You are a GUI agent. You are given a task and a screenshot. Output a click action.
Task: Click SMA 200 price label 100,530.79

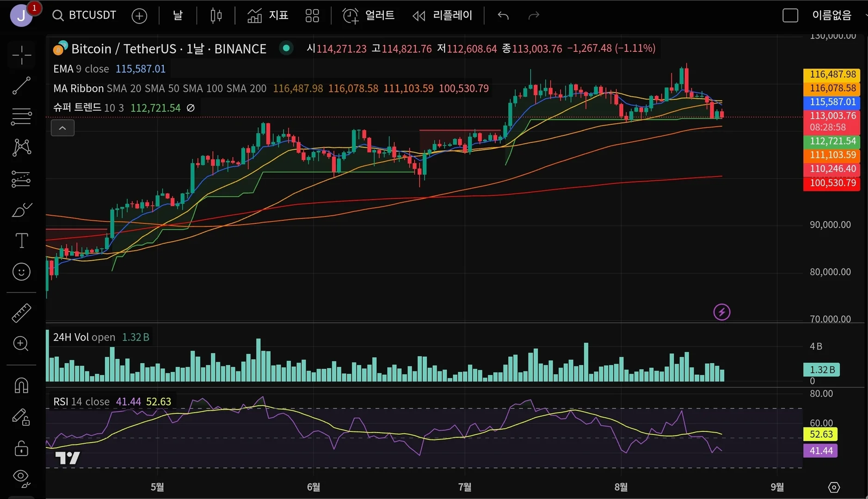point(832,183)
